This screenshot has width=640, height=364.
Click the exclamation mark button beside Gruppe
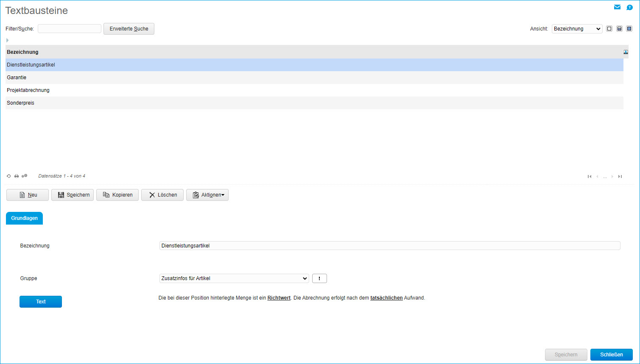319,278
